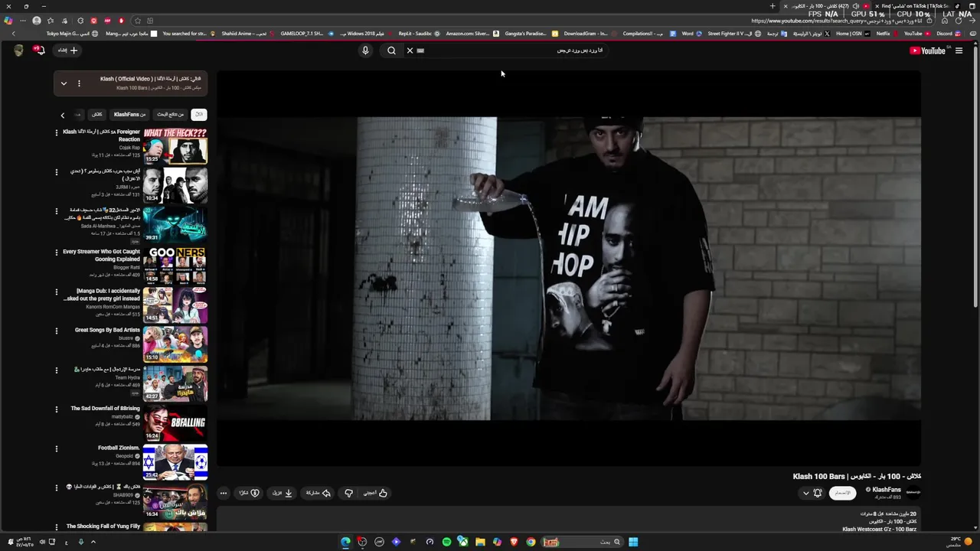Select the 'كلاش' filter chip

pos(97,115)
